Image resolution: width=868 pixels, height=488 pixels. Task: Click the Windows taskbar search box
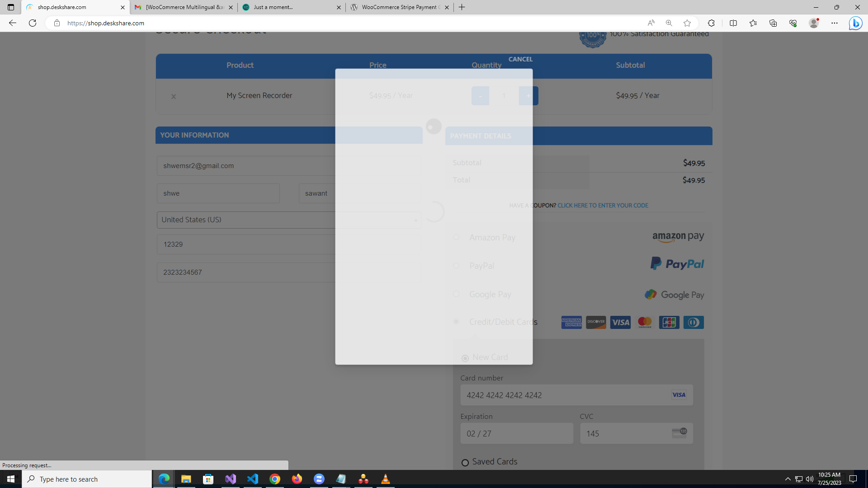point(87,479)
